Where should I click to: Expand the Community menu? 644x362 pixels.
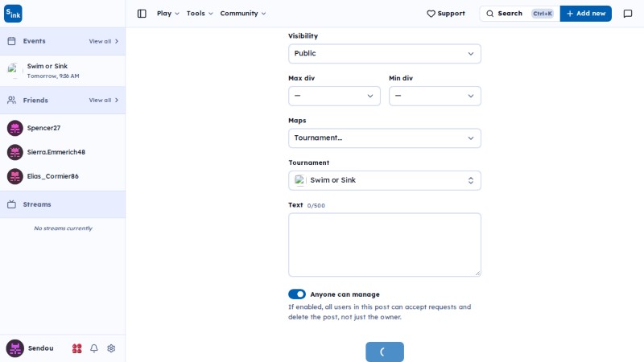pos(243,14)
